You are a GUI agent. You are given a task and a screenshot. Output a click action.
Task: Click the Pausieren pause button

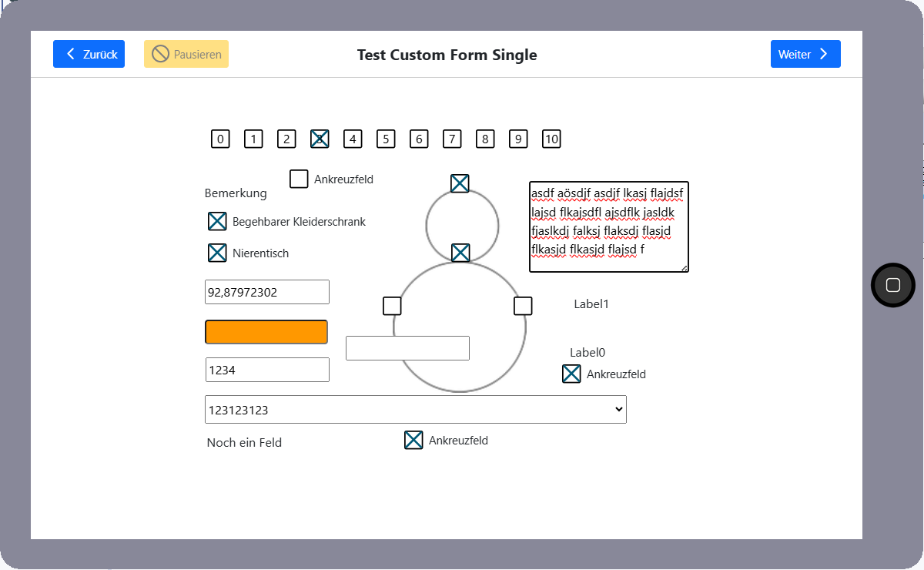186,54
